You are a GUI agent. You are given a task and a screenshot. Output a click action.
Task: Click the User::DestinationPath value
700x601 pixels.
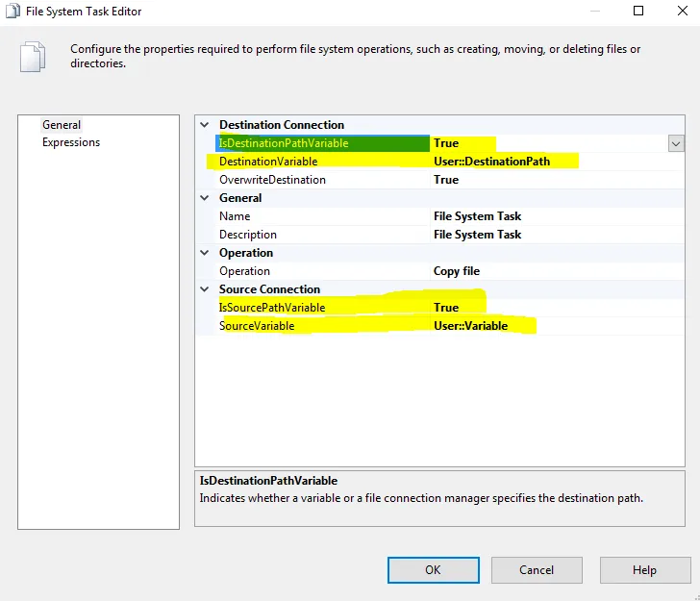pyautogui.click(x=491, y=162)
